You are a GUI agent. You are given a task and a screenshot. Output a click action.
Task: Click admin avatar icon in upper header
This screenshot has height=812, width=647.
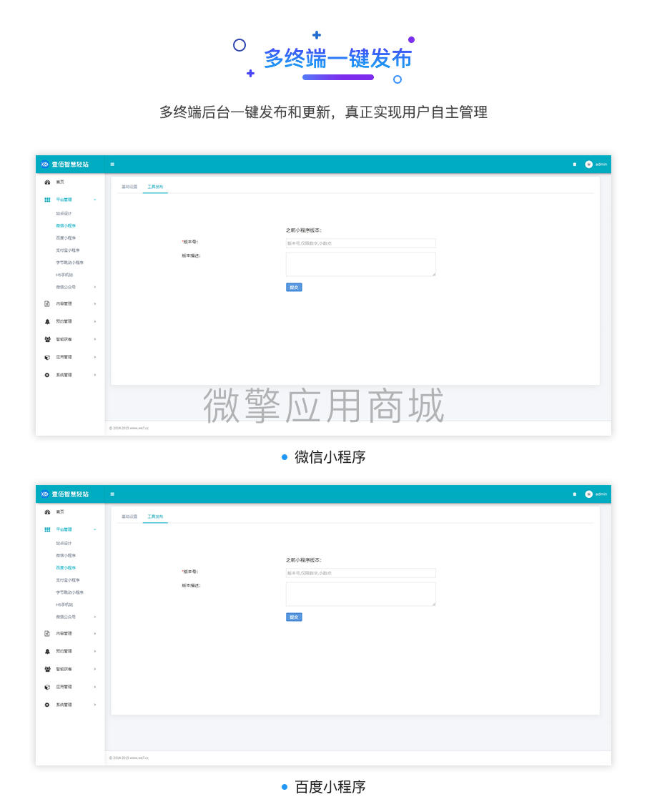(x=588, y=165)
